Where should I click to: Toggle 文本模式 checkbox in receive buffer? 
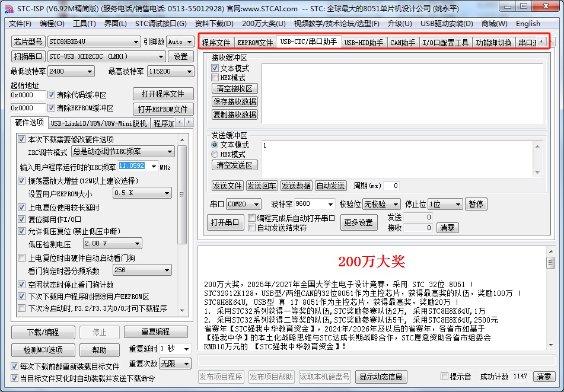click(x=215, y=68)
